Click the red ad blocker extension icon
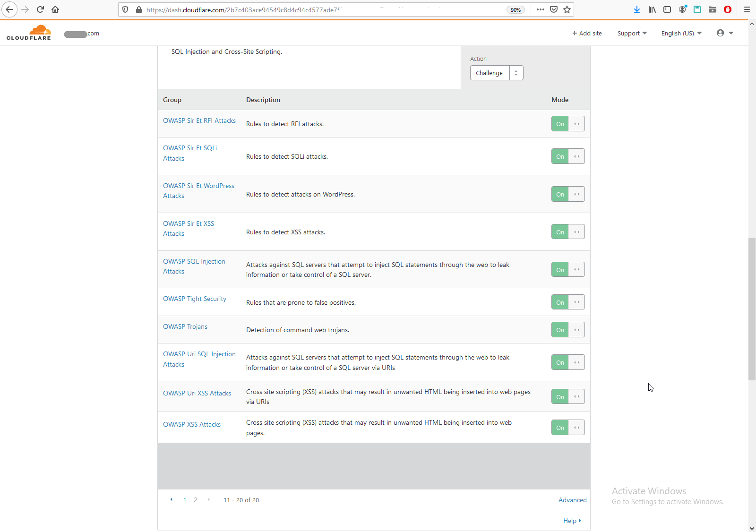 [x=728, y=9]
